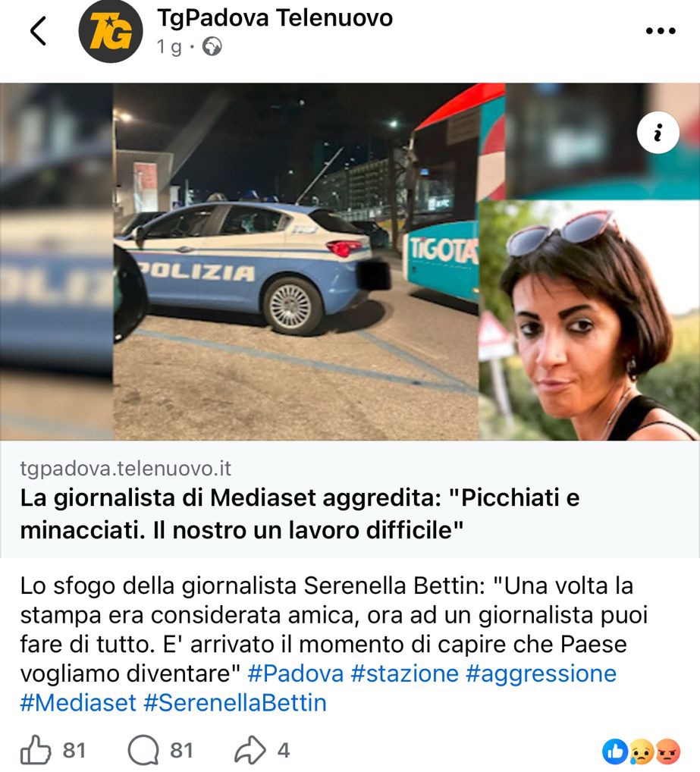700x772 pixels.
Task: View reactions via sad crying emoji
Action: [642, 752]
